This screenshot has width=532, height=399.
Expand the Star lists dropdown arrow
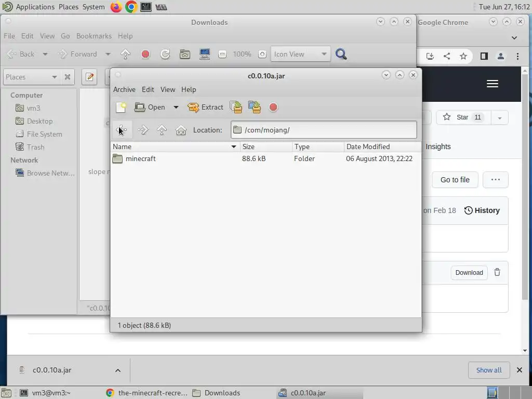499,118
